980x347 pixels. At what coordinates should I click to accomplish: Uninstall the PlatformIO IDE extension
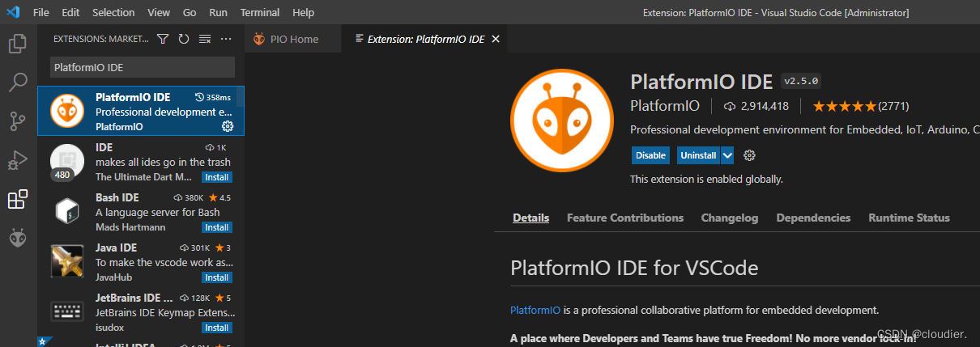[x=698, y=155]
